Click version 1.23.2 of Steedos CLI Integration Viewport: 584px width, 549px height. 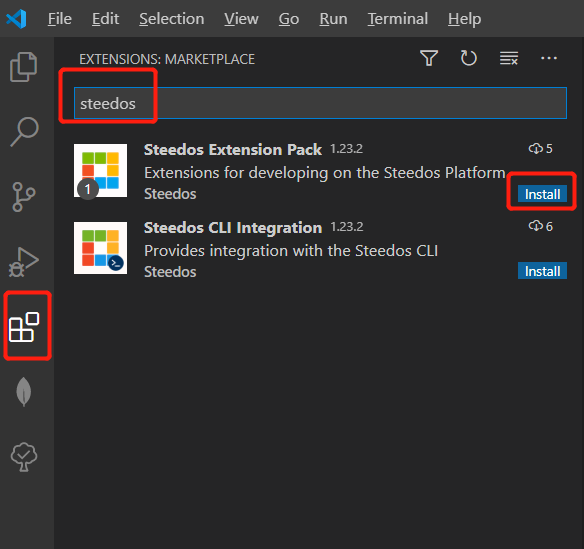346,227
